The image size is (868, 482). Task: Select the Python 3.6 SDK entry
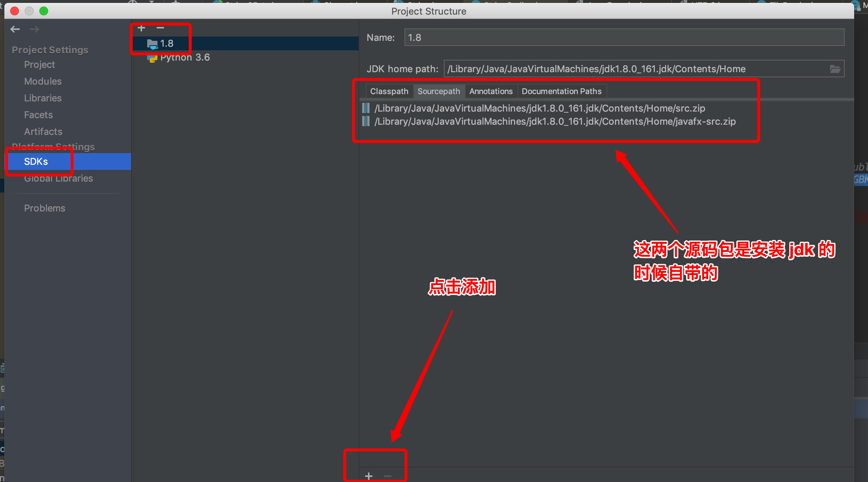(184, 58)
